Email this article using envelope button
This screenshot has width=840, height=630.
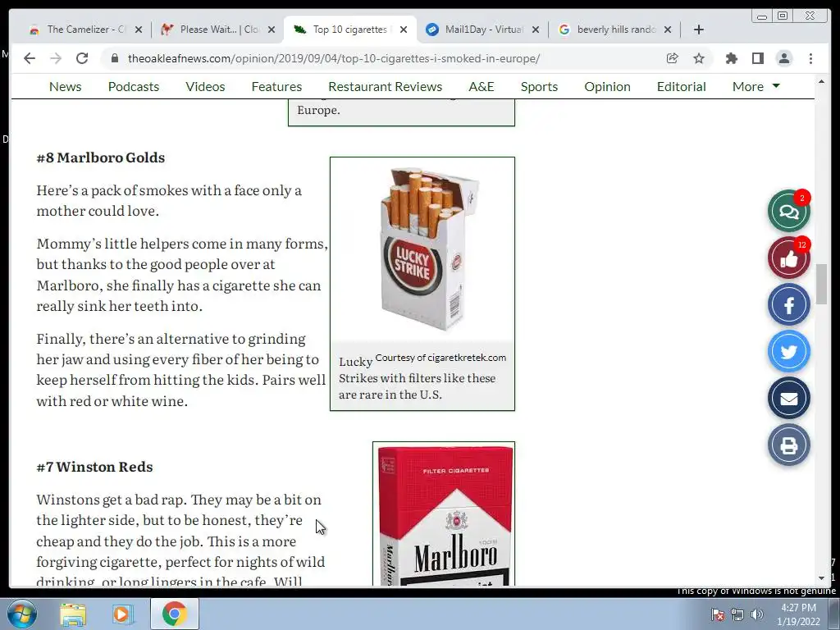click(x=788, y=398)
